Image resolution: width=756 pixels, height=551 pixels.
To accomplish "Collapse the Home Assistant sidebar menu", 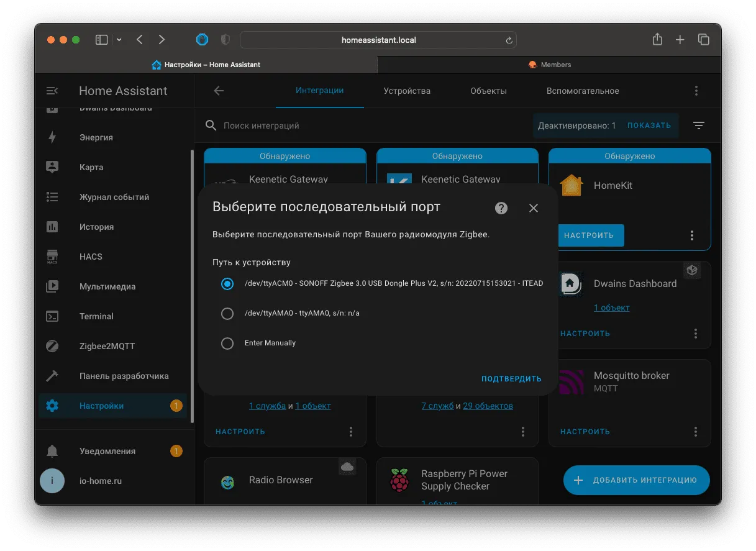I will coord(52,91).
